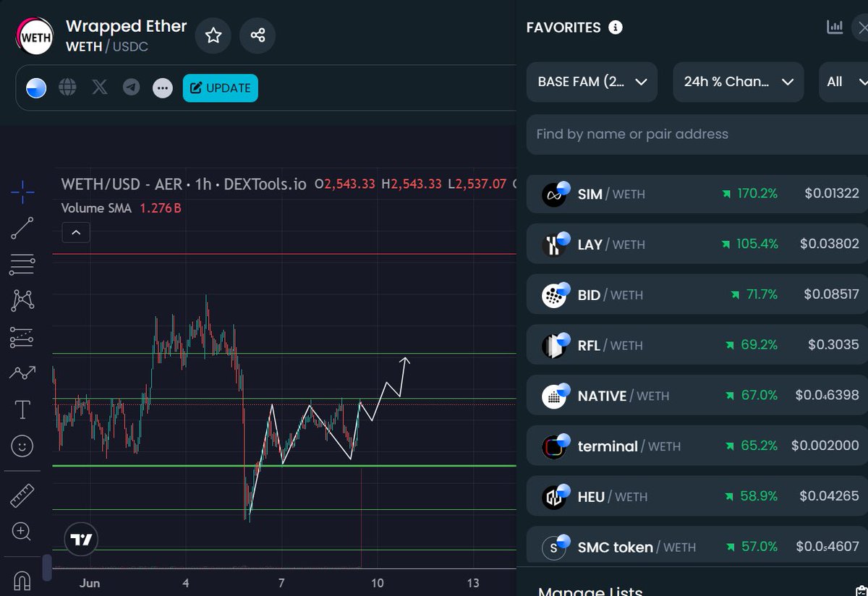Open the favorites chart view icon
Viewport: 868px width, 596px height.
tap(835, 27)
